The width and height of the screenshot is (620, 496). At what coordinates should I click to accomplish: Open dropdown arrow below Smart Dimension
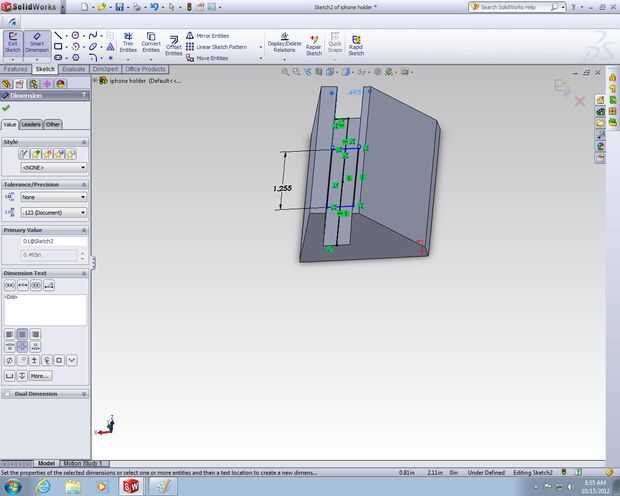pyautogui.click(x=37, y=60)
